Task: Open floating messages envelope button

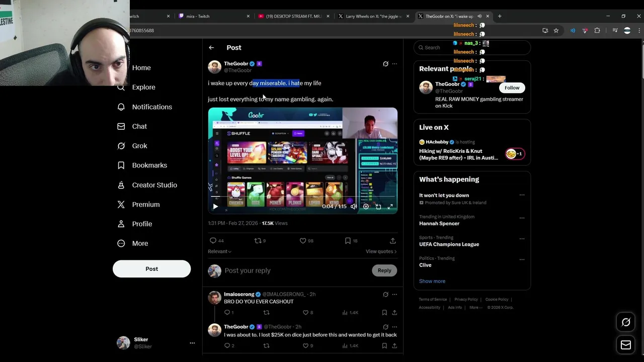Action: pos(626,345)
